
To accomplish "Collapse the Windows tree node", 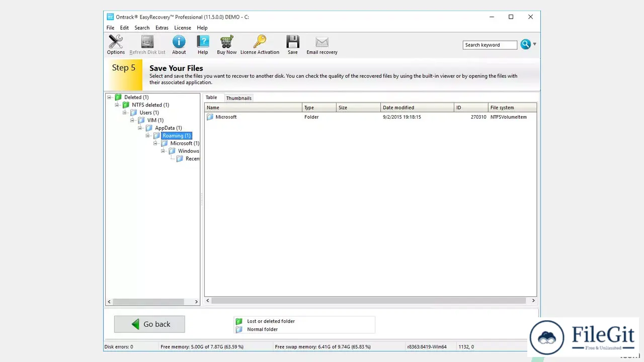I will [x=163, y=151].
